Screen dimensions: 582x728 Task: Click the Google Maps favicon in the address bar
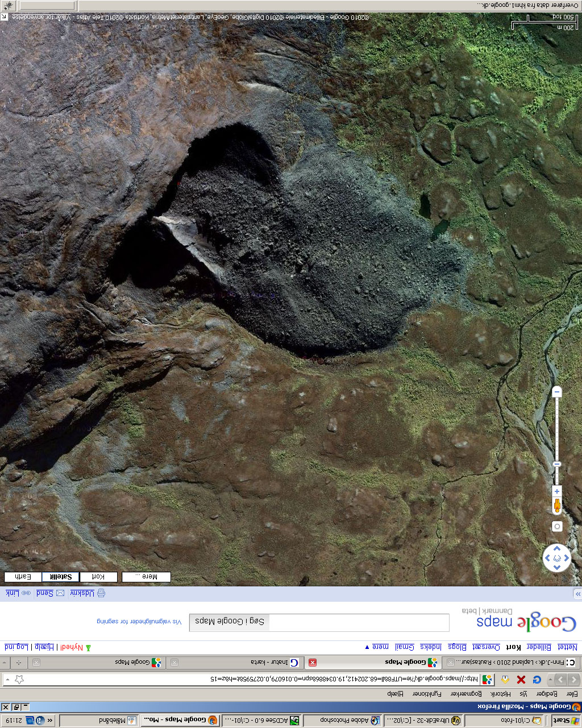[488, 680]
